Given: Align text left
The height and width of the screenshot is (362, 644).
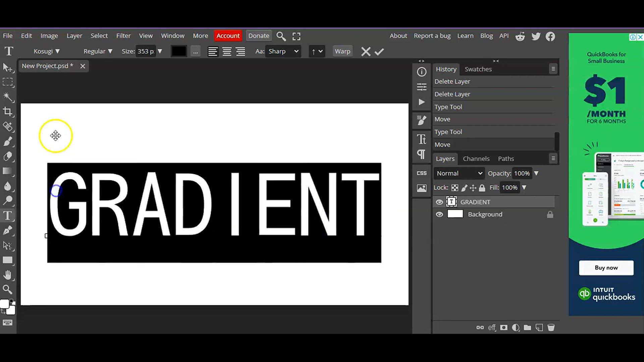Looking at the screenshot, I should 213,52.
